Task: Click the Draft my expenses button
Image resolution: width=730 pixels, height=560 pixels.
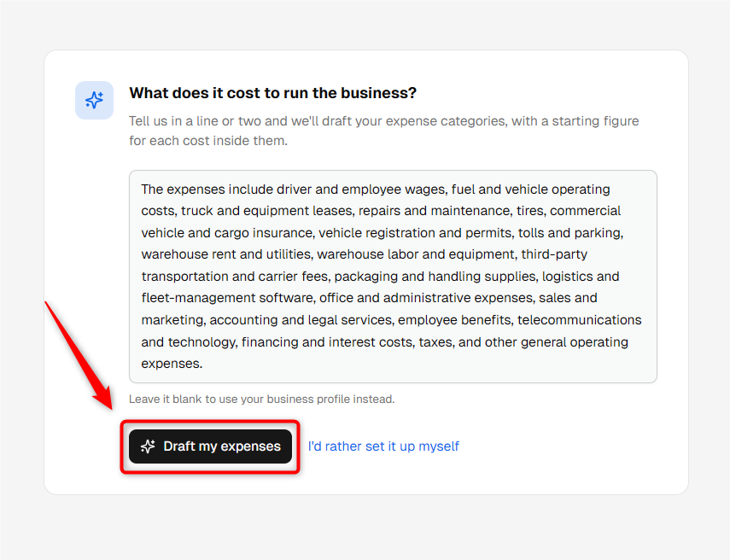Action: click(x=210, y=446)
